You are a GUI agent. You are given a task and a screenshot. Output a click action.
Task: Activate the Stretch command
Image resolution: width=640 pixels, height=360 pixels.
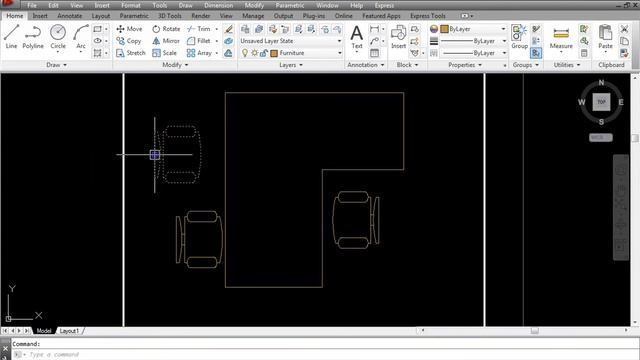(x=131, y=53)
